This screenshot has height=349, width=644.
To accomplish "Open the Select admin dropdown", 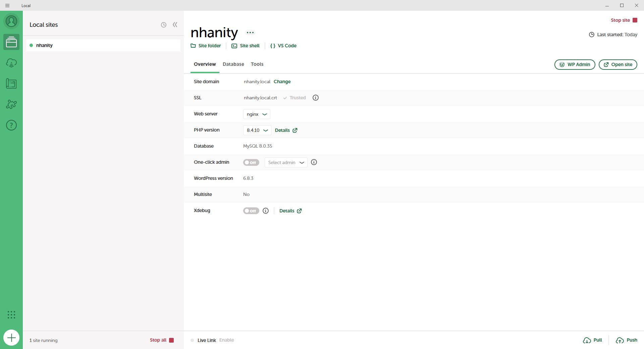I will 286,162.
